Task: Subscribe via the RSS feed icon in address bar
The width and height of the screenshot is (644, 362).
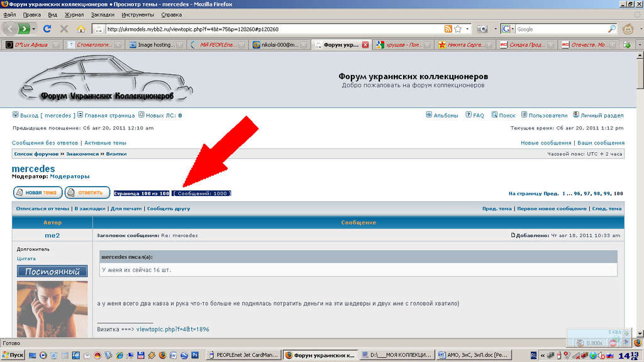Action: (x=448, y=29)
